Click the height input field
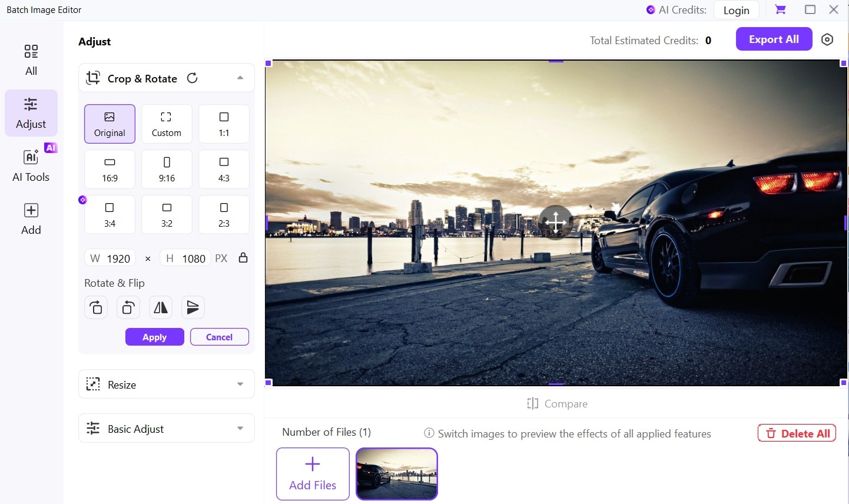The image size is (849, 504). [x=185, y=258]
